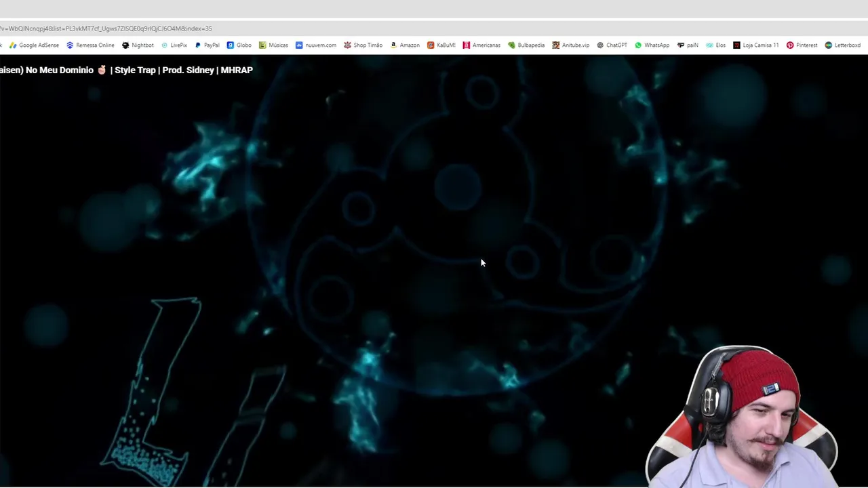Viewport: 868px width, 488px height.
Task: Open the Músicas bookmark folder
Action: 273,45
